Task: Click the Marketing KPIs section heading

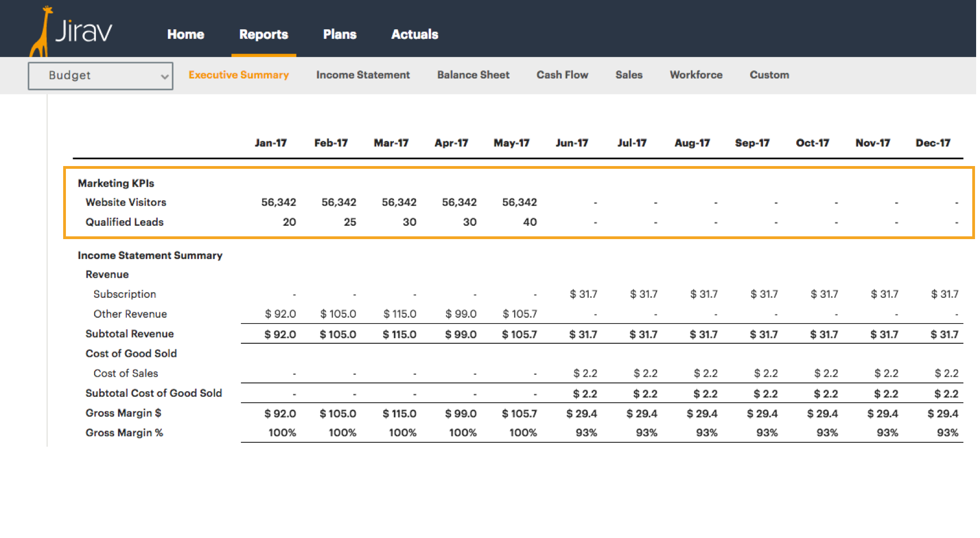Action: (x=115, y=183)
